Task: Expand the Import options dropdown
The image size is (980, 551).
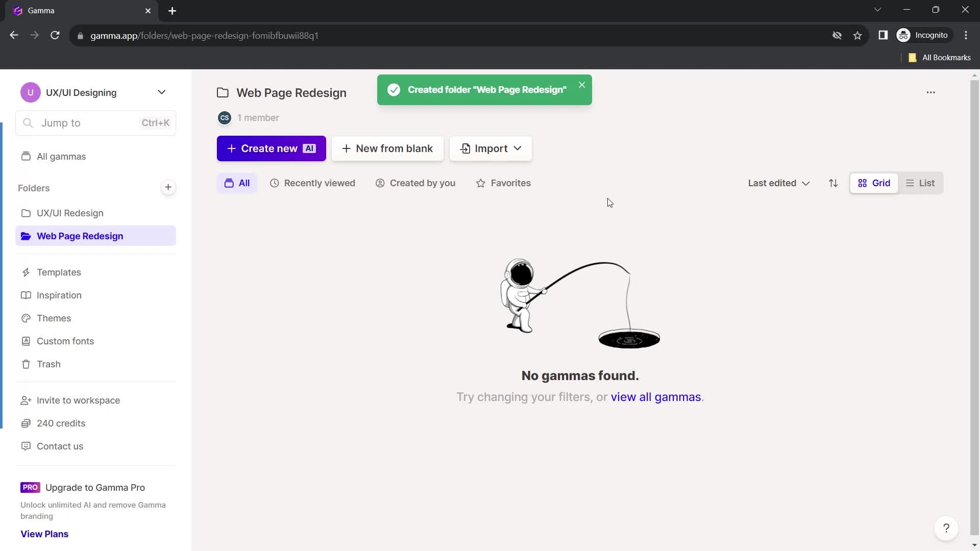Action: (x=518, y=148)
